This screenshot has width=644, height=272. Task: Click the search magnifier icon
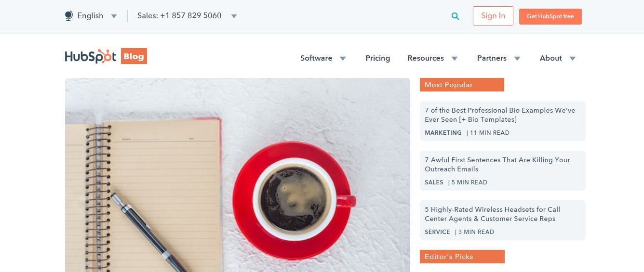coord(455,16)
